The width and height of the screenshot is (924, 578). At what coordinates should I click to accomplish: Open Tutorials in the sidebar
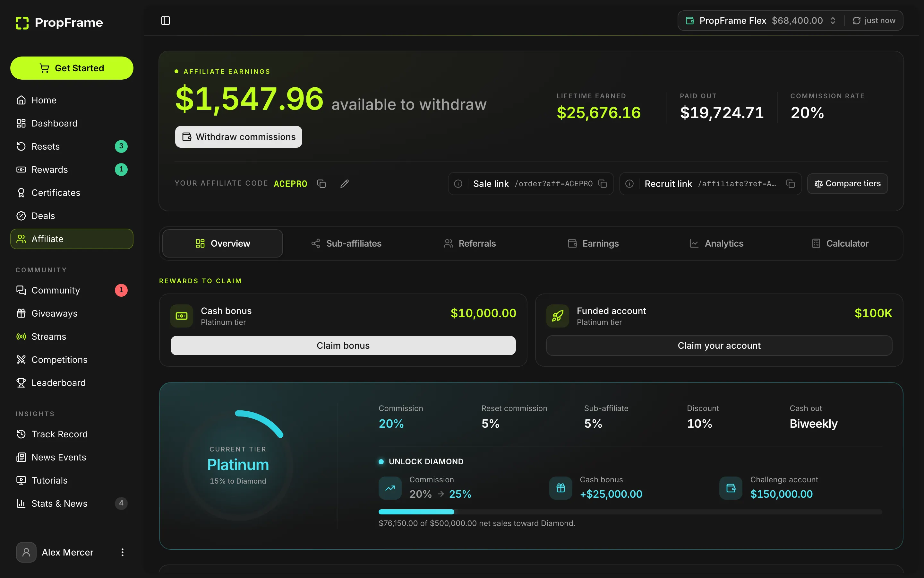point(72,480)
